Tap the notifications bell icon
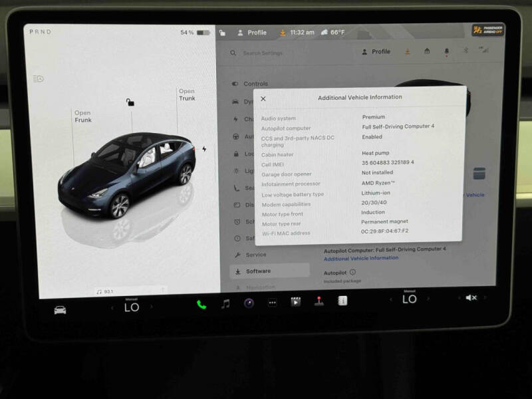532x399 pixels. click(446, 52)
